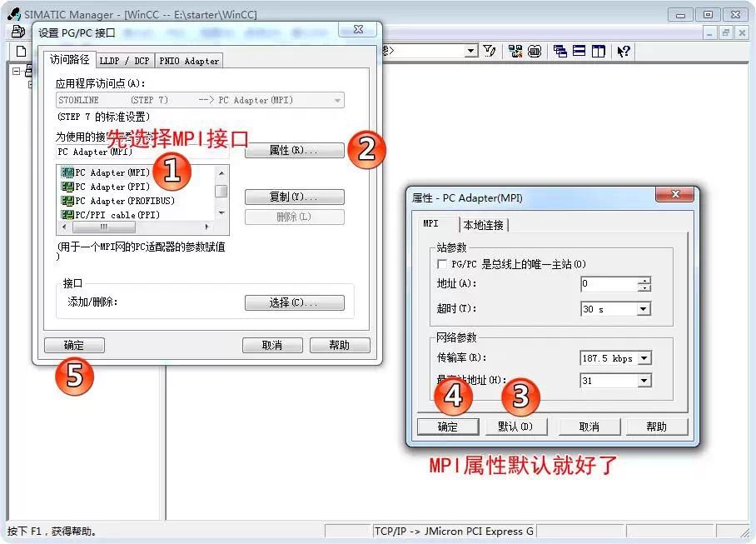Viewport: 756px width, 544px height.
Task: Open the highest station address dropdown
Action: coord(644,381)
